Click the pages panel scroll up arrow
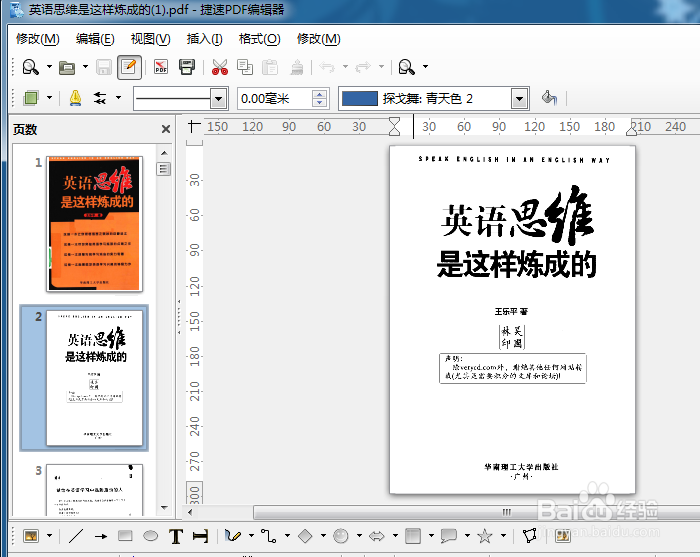Screen dimensions: 700x557 164,153
